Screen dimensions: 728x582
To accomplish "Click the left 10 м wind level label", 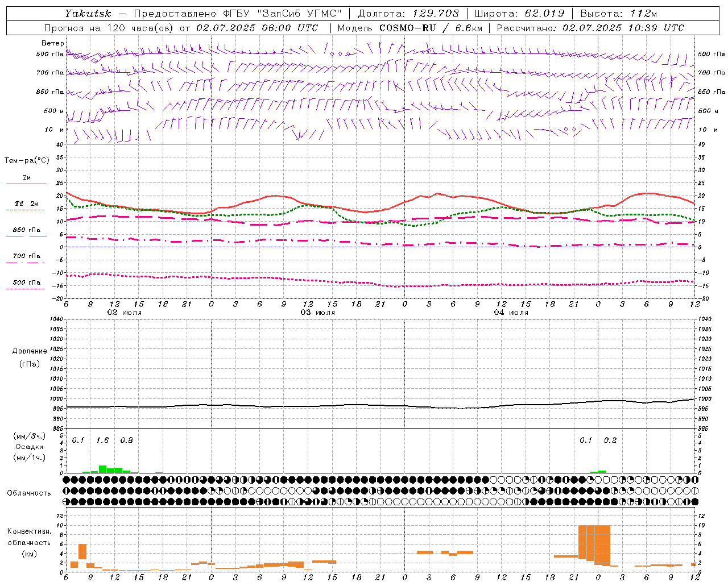I will click(x=54, y=130).
